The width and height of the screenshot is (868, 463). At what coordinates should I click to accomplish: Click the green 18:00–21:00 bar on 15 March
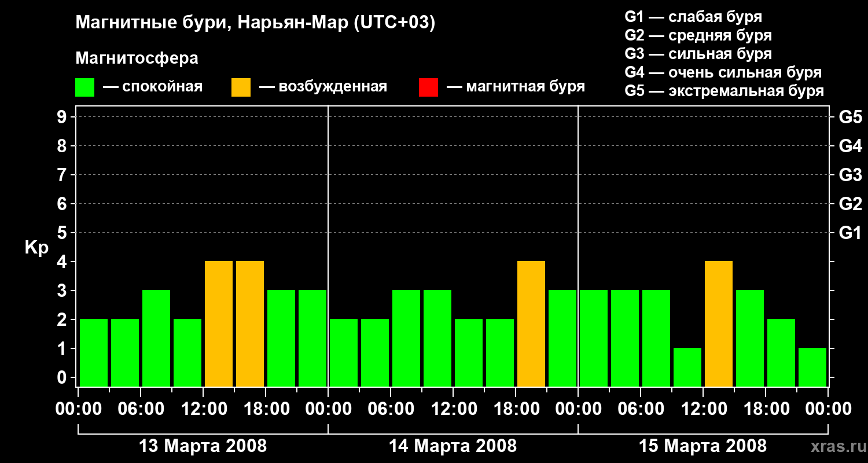point(781,352)
